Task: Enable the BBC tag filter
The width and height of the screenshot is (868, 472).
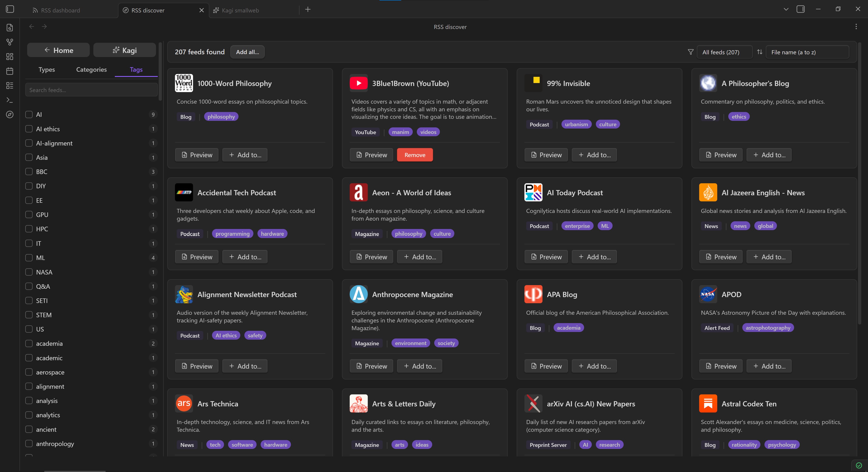Action: pyautogui.click(x=29, y=172)
